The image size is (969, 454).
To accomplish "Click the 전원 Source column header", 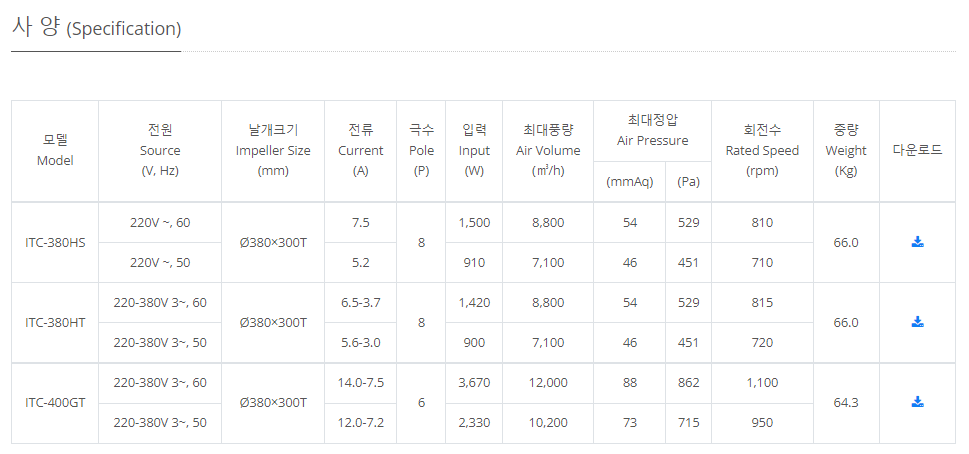I will pyautogui.click(x=160, y=150).
